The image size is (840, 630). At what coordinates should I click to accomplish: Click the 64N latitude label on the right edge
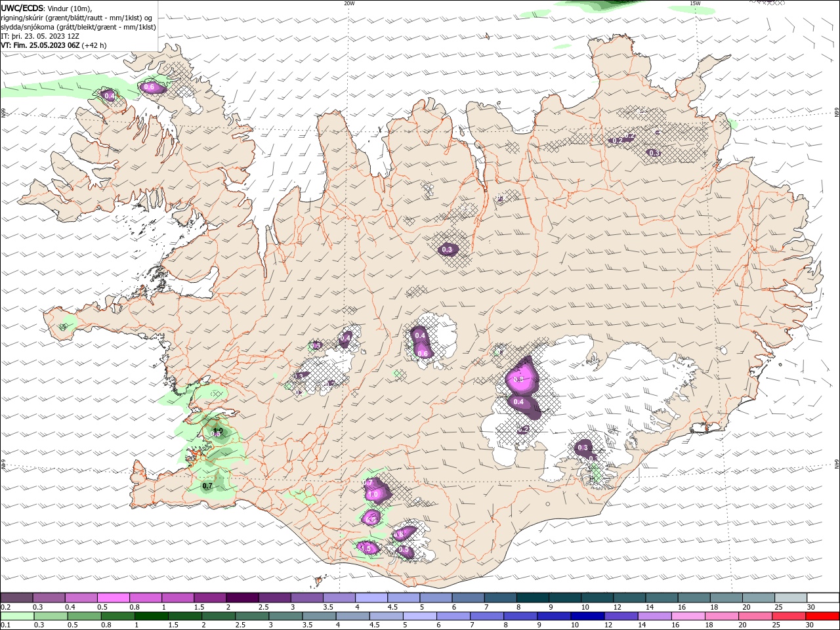click(x=836, y=464)
